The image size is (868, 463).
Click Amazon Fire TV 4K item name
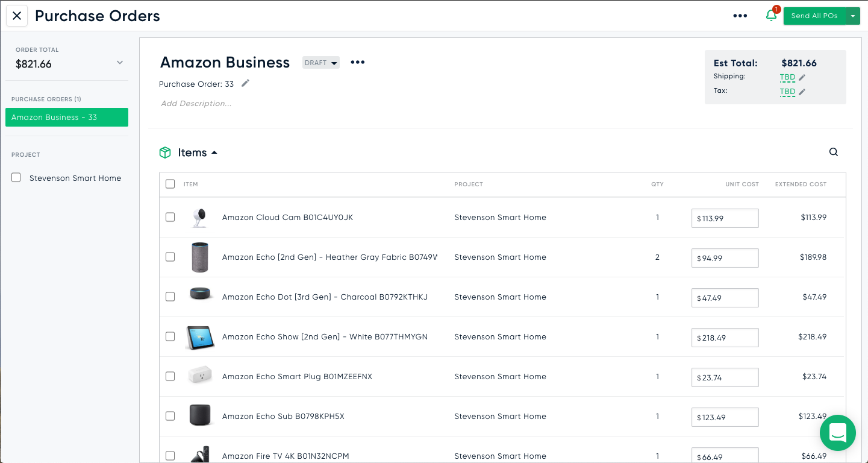(x=286, y=456)
